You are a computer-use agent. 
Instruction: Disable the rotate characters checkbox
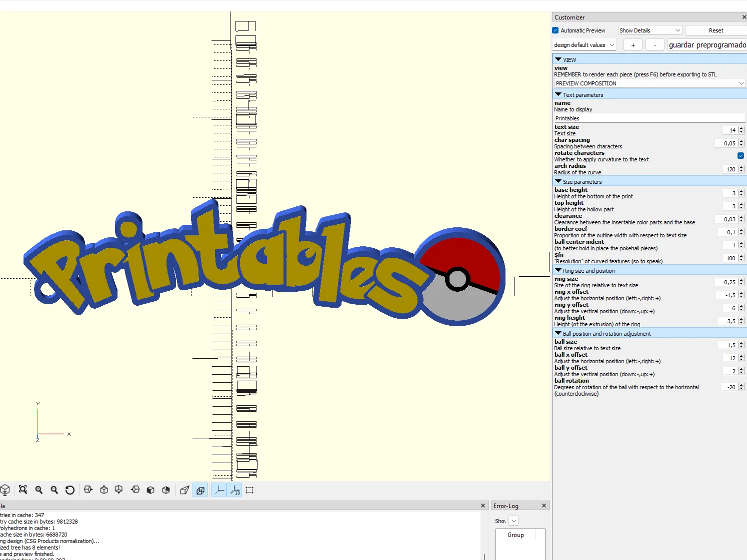coord(740,155)
